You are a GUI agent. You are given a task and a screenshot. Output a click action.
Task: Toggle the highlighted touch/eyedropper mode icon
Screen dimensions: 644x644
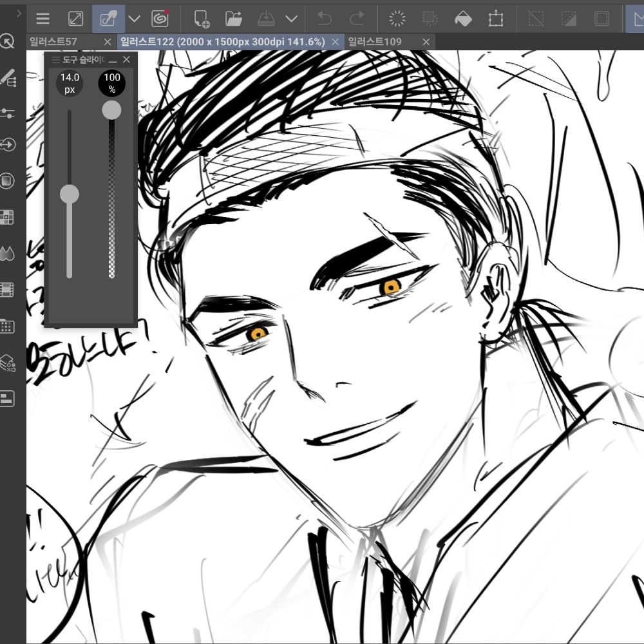tap(108, 19)
